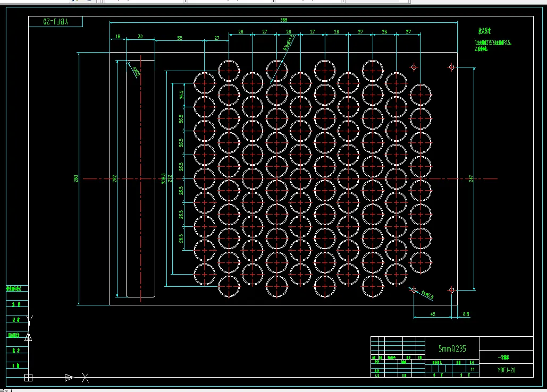Image resolution: width=547 pixels, height=392 pixels.
Task: Select the first technical note mentioning R15
Action: pyautogui.click(x=493, y=42)
